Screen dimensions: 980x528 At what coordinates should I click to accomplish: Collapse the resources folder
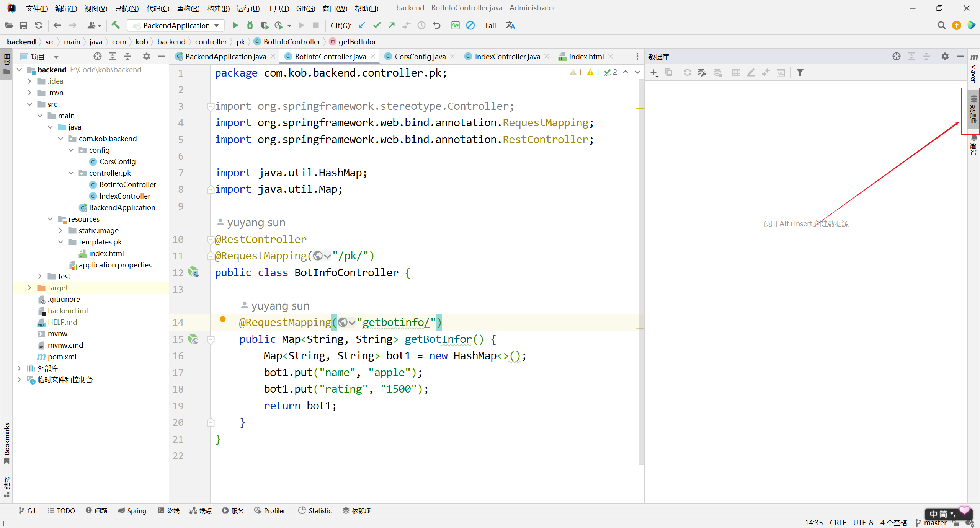pyautogui.click(x=50, y=219)
